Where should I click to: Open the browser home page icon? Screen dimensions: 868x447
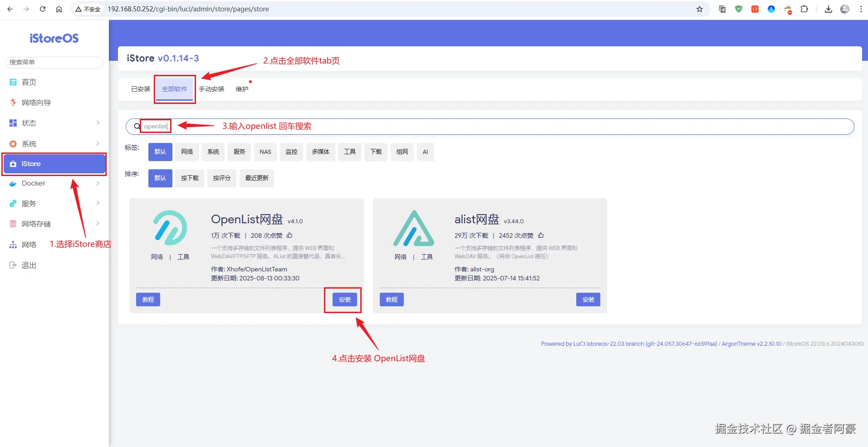click(x=59, y=9)
